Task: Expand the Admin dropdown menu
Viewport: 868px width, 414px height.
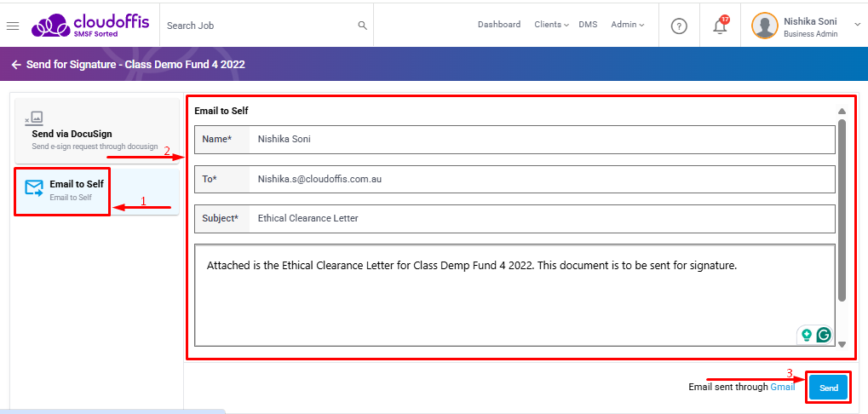Action: pyautogui.click(x=627, y=25)
